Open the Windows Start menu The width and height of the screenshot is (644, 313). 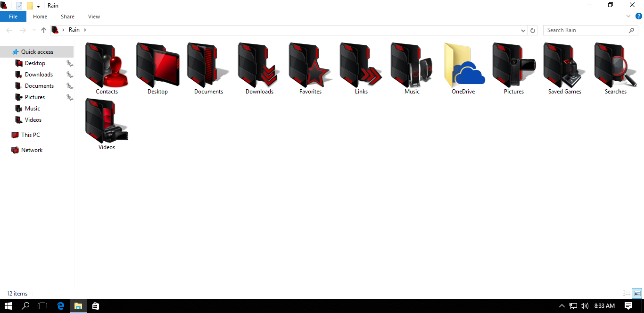click(x=8, y=306)
